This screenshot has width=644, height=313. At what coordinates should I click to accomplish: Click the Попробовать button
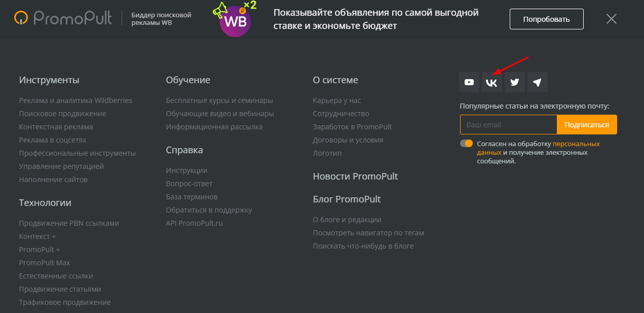(547, 19)
